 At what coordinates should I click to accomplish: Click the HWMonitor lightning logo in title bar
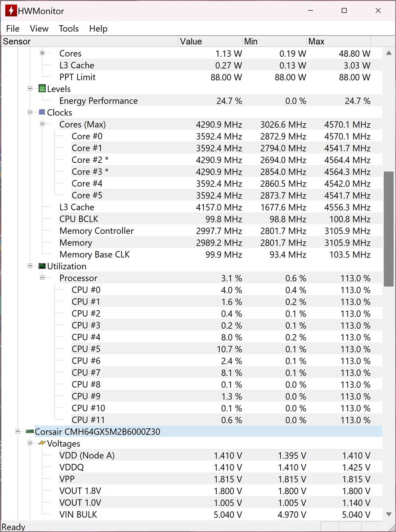click(x=11, y=11)
